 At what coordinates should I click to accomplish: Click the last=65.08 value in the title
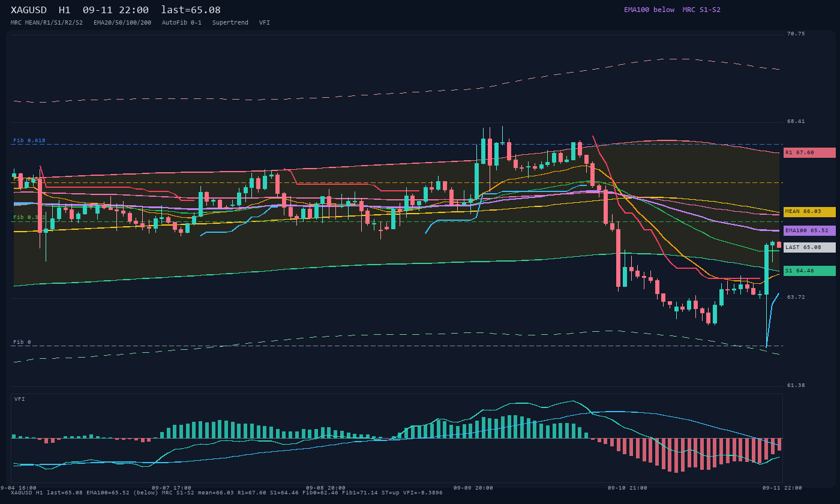(191, 10)
